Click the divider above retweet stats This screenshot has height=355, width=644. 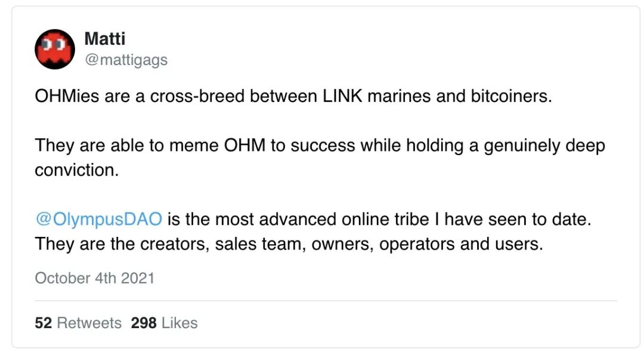326,301
